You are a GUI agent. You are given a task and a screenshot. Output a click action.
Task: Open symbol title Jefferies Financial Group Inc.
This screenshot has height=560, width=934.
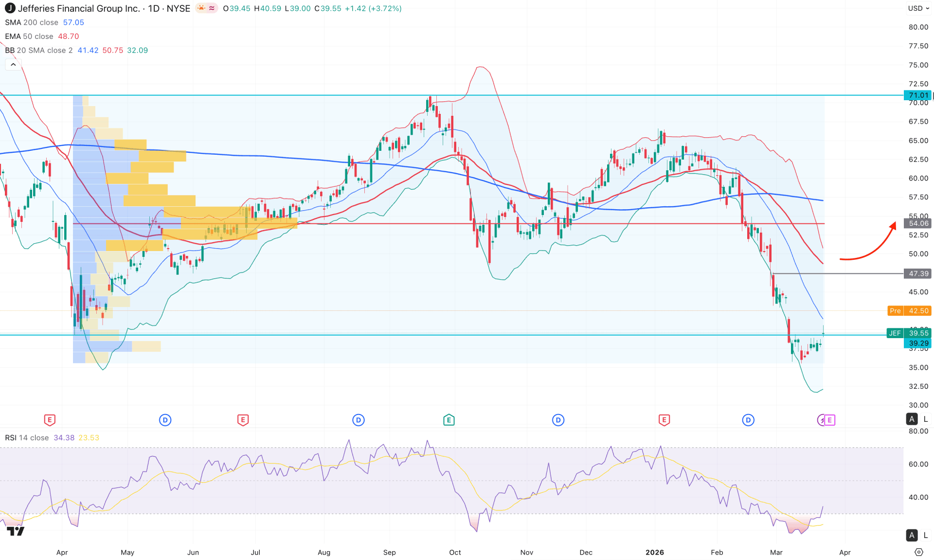79,8
